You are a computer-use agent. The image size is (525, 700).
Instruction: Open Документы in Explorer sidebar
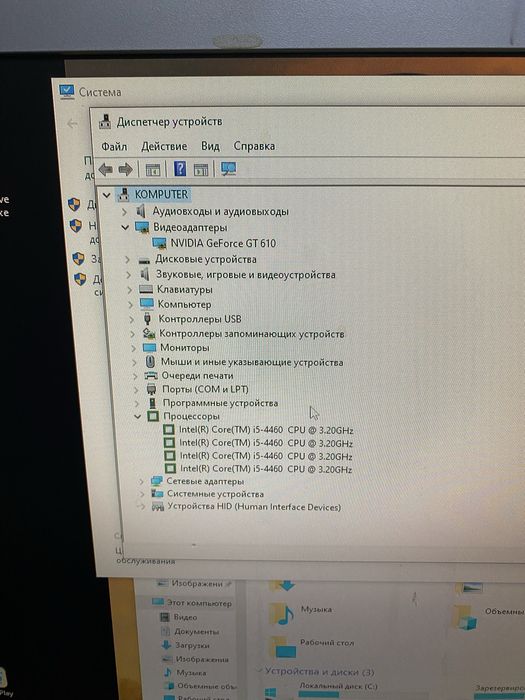point(196,631)
